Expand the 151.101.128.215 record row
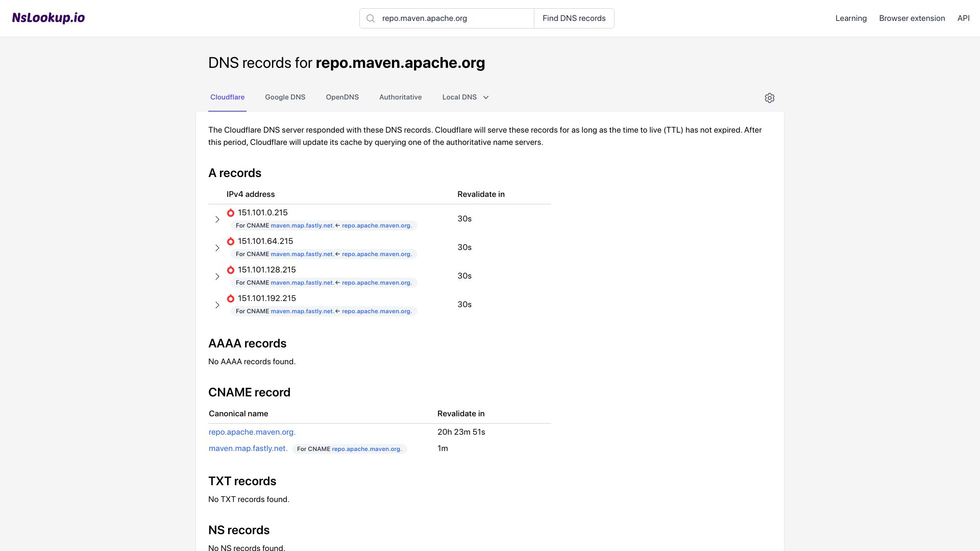This screenshot has width=980, height=551. [x=217, y=277]
